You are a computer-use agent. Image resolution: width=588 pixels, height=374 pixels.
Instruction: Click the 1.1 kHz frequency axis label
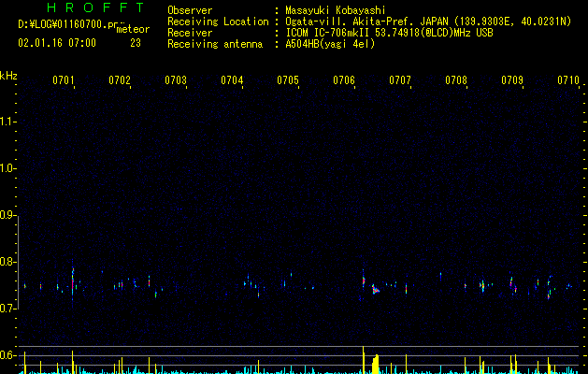click(7, 122)
